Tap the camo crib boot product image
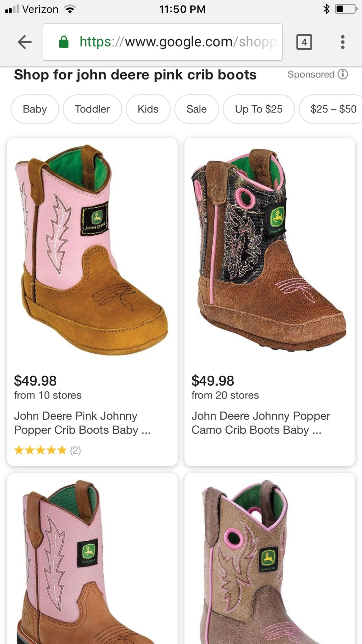 click(269, 250)
